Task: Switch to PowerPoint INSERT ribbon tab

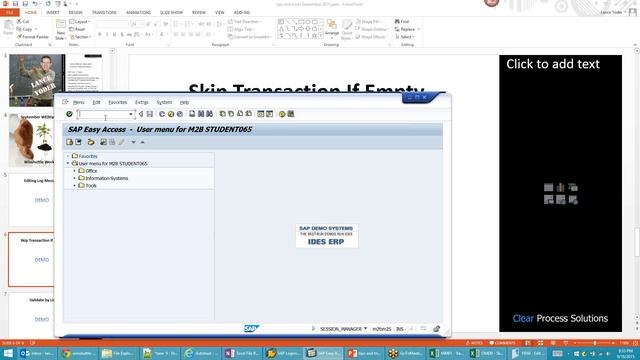Action: (53, 13)
